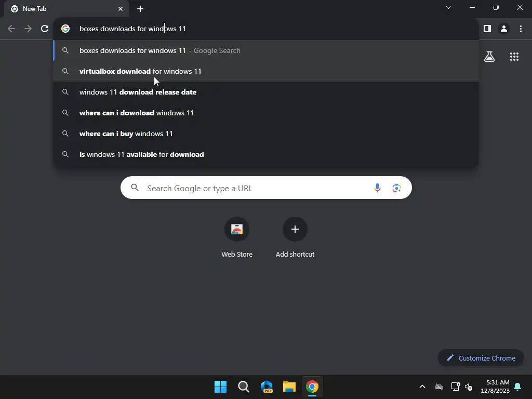Image resolution: width=532 pixels, height=399 pixels.
Task: Open the profile avatar menu
Action: pyautogui.click(x=504, y=29)
